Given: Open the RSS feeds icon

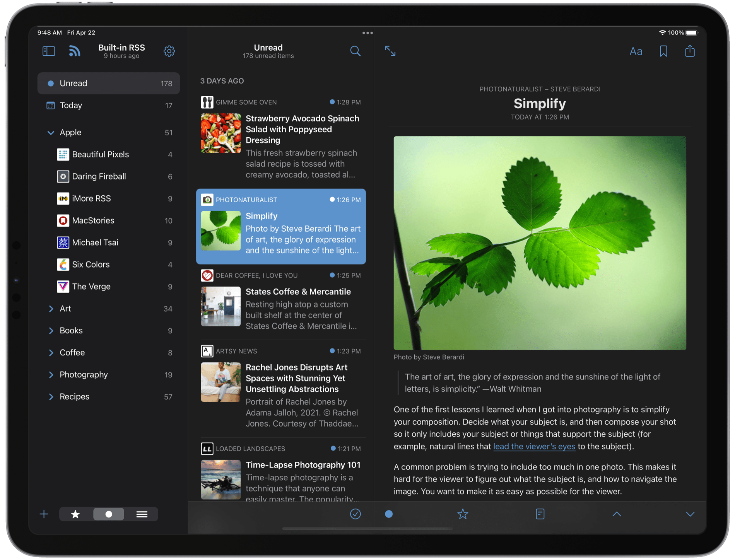Looking at the screenshot, I should [x=75, y=51].
